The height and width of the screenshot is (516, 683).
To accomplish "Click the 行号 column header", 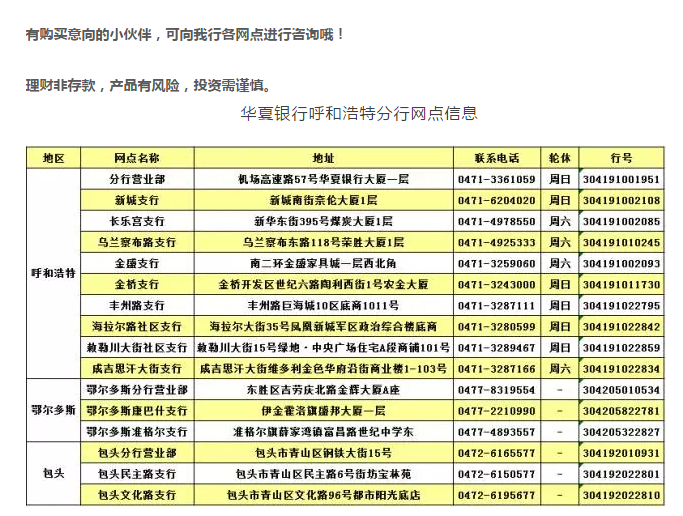I will [x=621, y=158].
